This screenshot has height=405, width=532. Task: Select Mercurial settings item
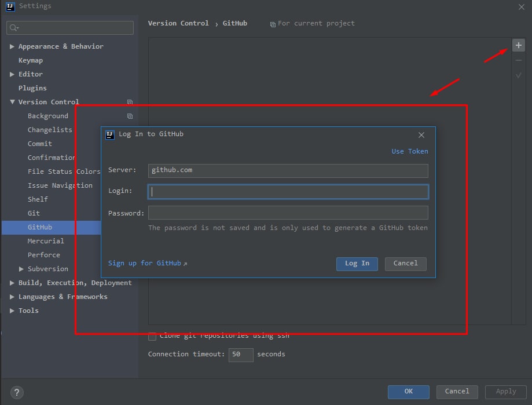(x=46, y=241)
